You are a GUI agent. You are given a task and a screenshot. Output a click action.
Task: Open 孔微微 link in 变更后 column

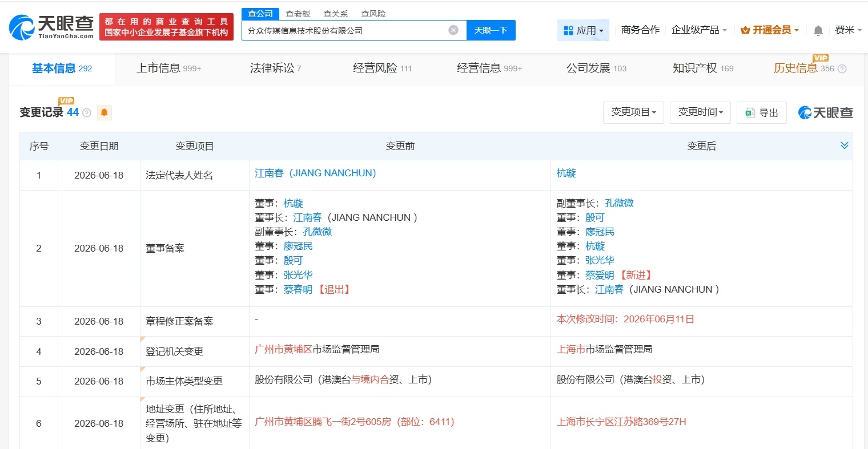pyautogui.click(x=619, y=203)
